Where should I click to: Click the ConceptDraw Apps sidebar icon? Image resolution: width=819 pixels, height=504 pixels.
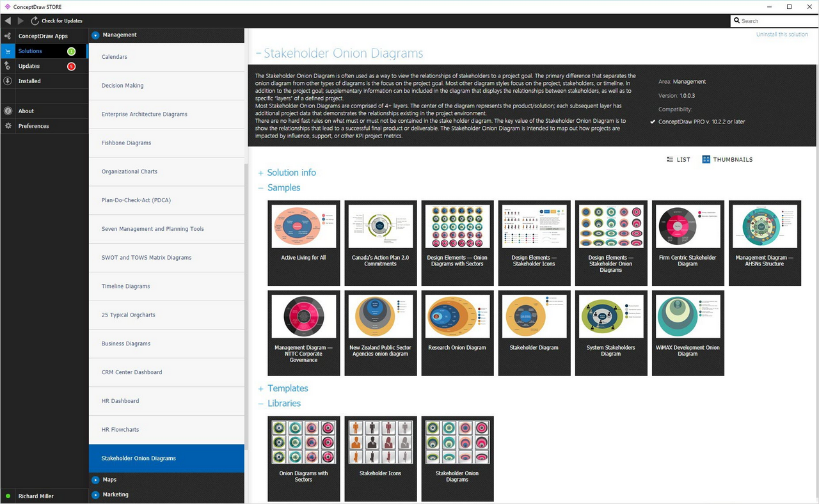pyautogui.click(x=8, y=36)
